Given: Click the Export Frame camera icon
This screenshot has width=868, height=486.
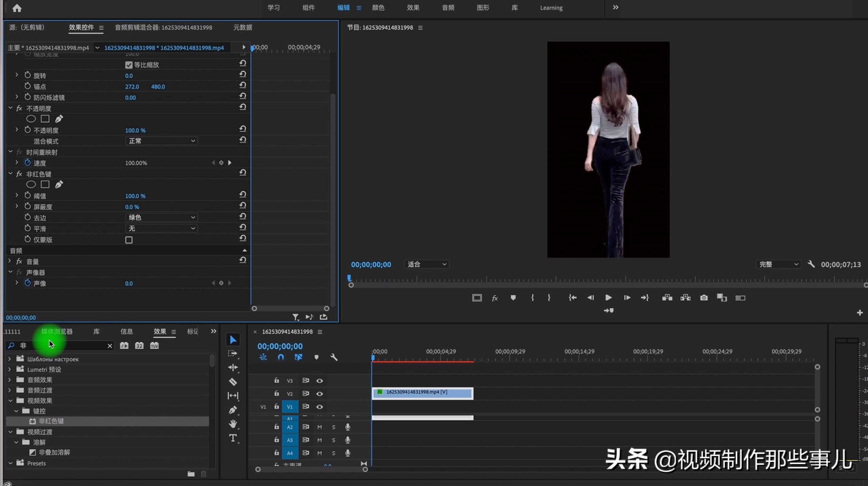Looking at the screenshot, I should click(704, 298).
